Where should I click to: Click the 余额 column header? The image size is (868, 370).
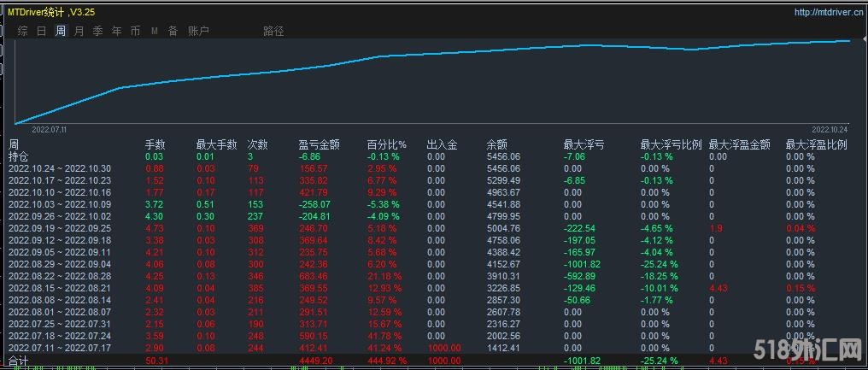[x=496, y=145]
